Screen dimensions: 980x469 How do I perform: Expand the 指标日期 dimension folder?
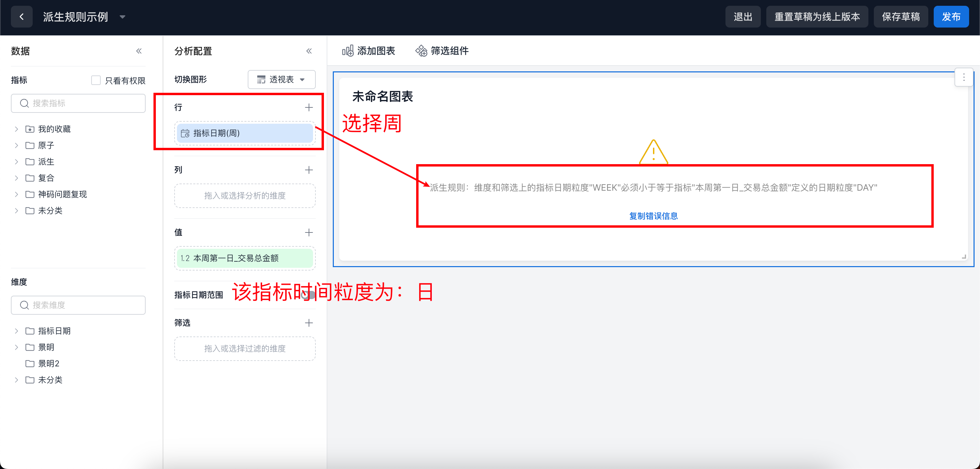pos(16,331)
